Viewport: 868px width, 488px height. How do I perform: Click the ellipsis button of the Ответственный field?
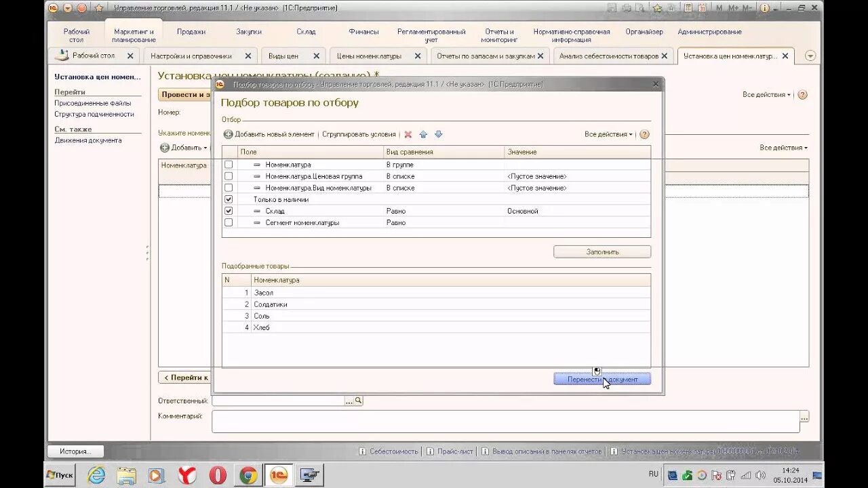pyautogui.click(x=349, y=401)
